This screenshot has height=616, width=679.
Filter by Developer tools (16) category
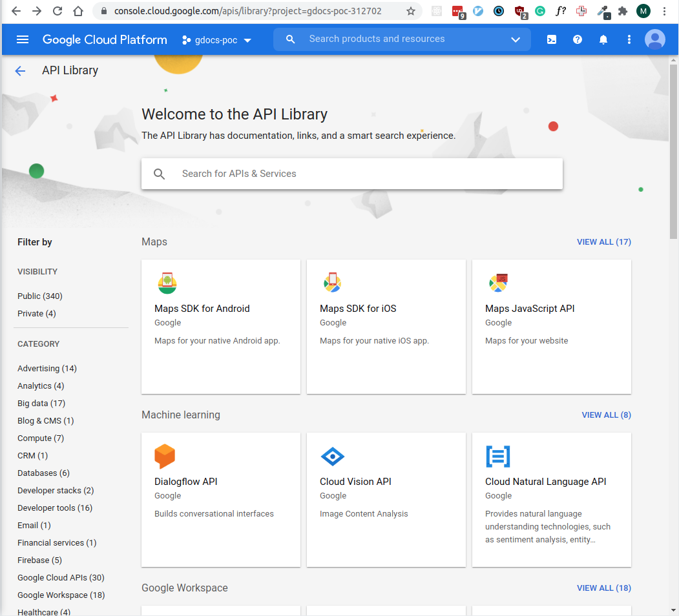(x=55, y=508)
